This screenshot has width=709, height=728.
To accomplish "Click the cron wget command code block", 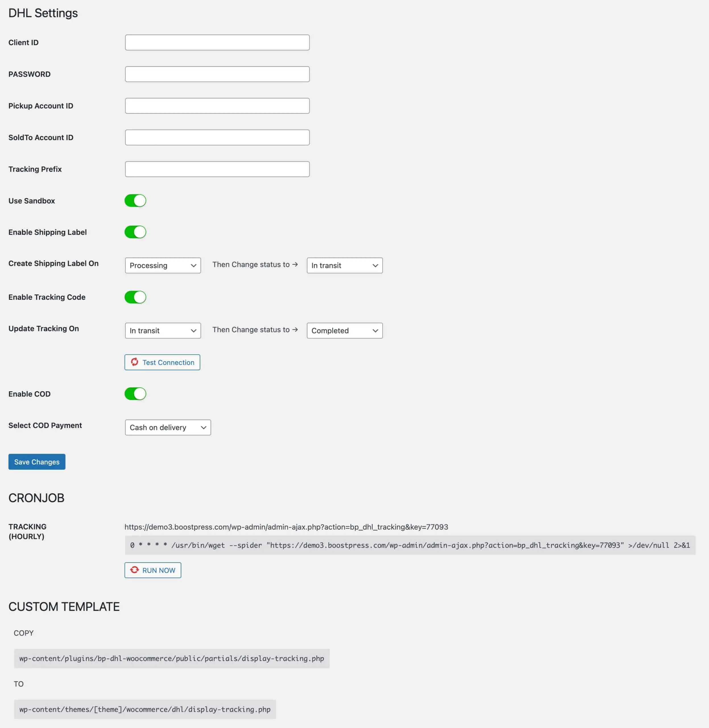I will click(x=410, y=545).
